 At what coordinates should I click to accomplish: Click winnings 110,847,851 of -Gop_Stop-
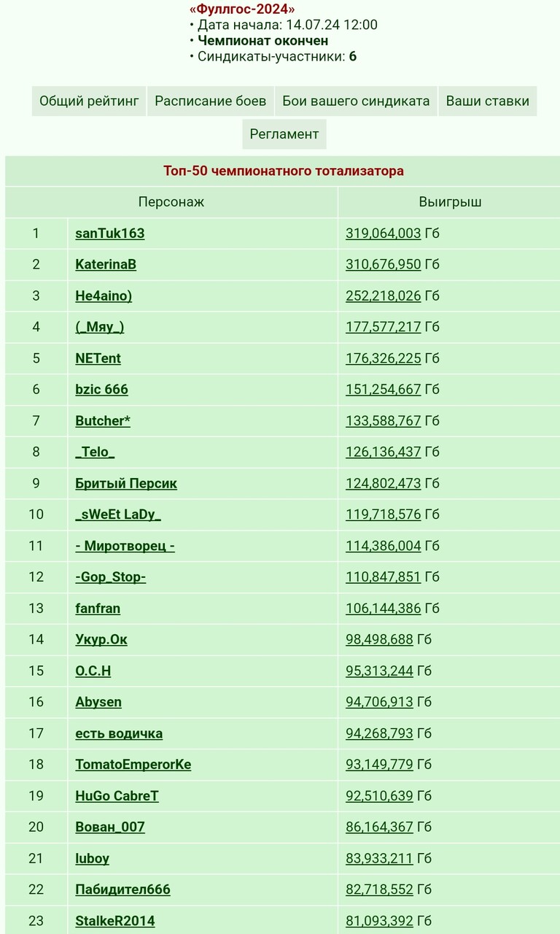tap(384, 577)
